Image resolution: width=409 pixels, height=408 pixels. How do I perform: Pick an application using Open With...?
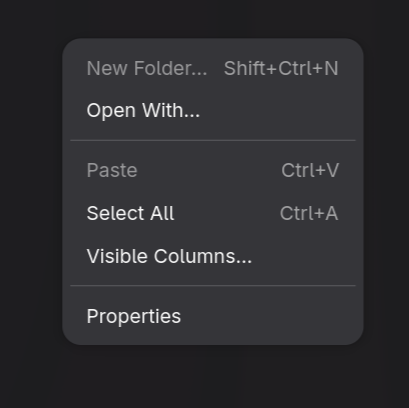pyautogui.click(x=213, y=111)
